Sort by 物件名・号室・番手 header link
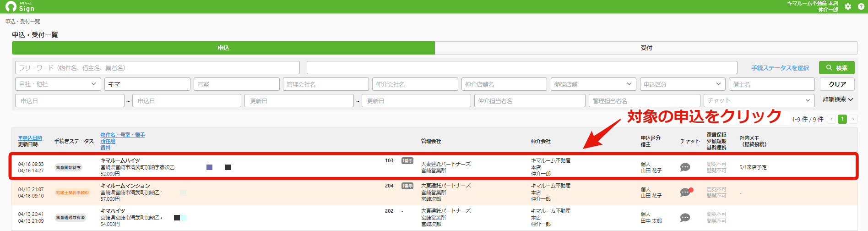Viewport: 868px width, 231px height. point(123,135)
